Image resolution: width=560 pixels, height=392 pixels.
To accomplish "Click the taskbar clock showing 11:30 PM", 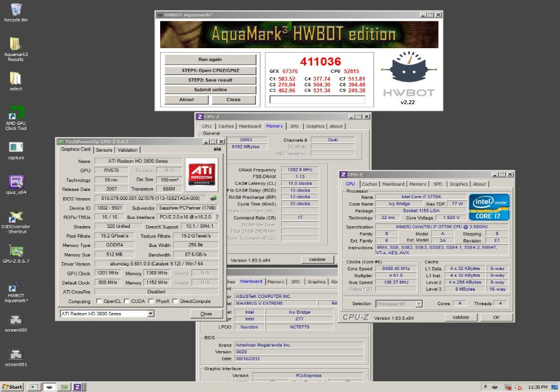I will 538,387.
